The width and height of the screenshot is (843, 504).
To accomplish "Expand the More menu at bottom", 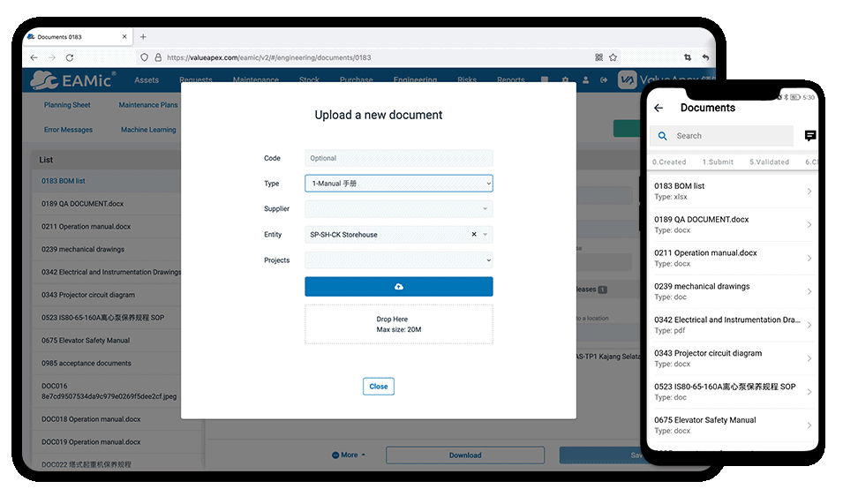I will [x=349, y=455].
